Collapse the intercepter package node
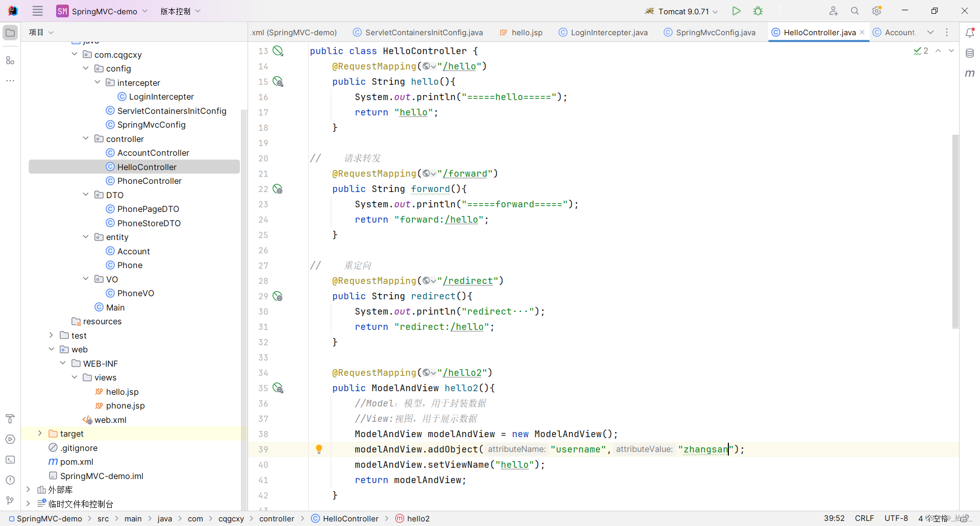 pyautogui.click(x=96, y=82)
